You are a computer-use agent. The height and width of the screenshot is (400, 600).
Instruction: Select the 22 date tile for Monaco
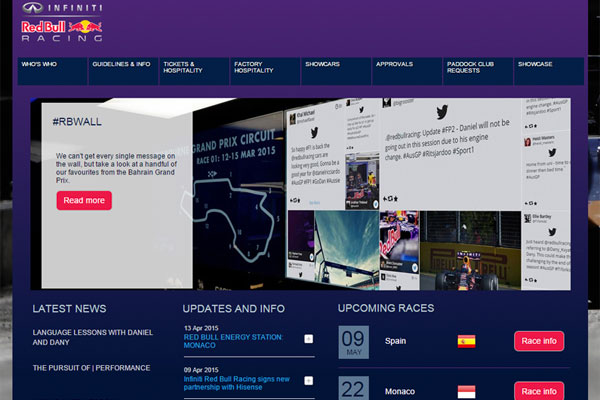click(354, 388)
